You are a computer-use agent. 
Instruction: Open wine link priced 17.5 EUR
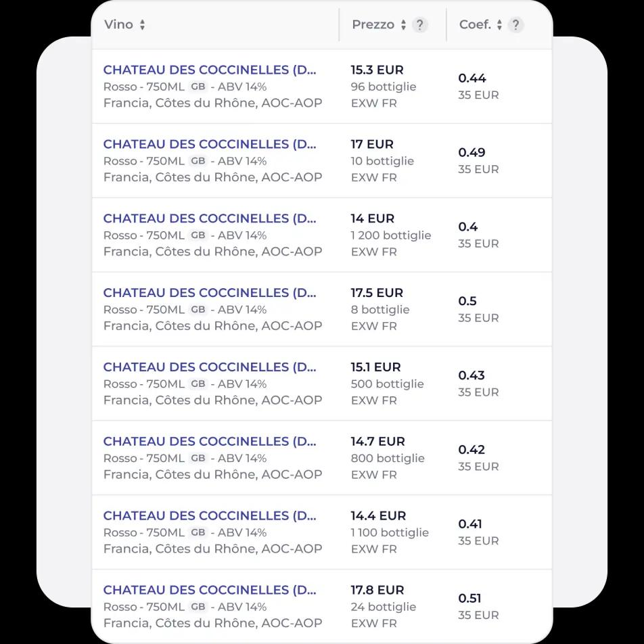point(210,293)
